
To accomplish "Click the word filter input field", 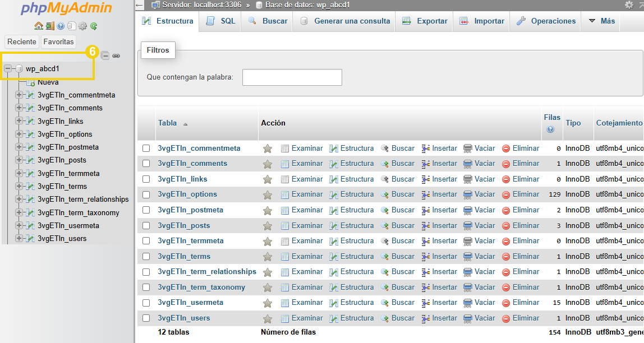I will [292, 77].
